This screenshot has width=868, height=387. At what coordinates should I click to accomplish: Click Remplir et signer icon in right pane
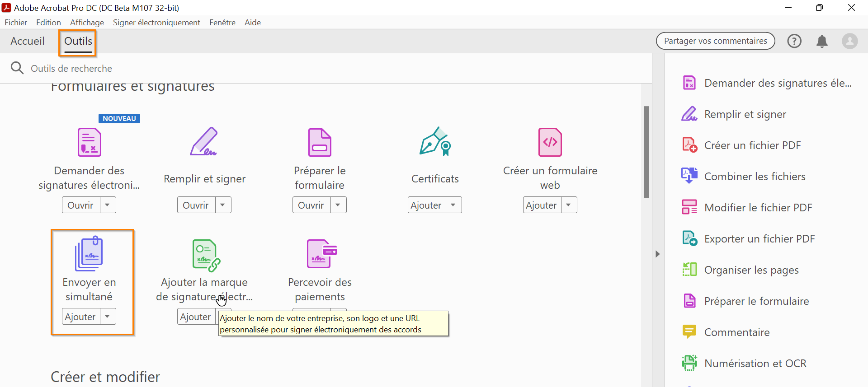[689, 114]
